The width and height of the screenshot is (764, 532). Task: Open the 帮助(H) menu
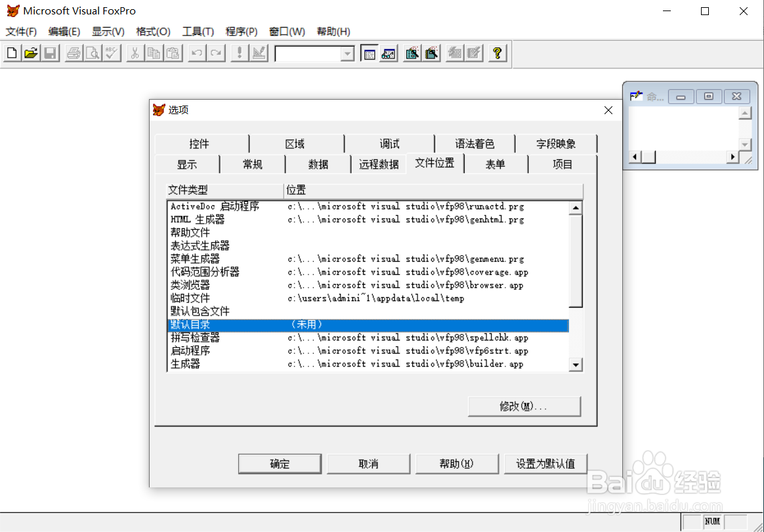click(333, 31)
